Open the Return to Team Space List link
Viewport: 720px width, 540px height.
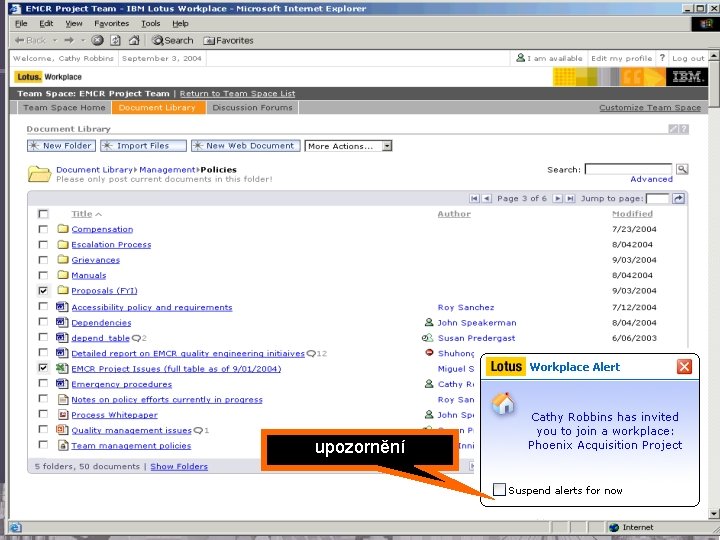(237, 94)
